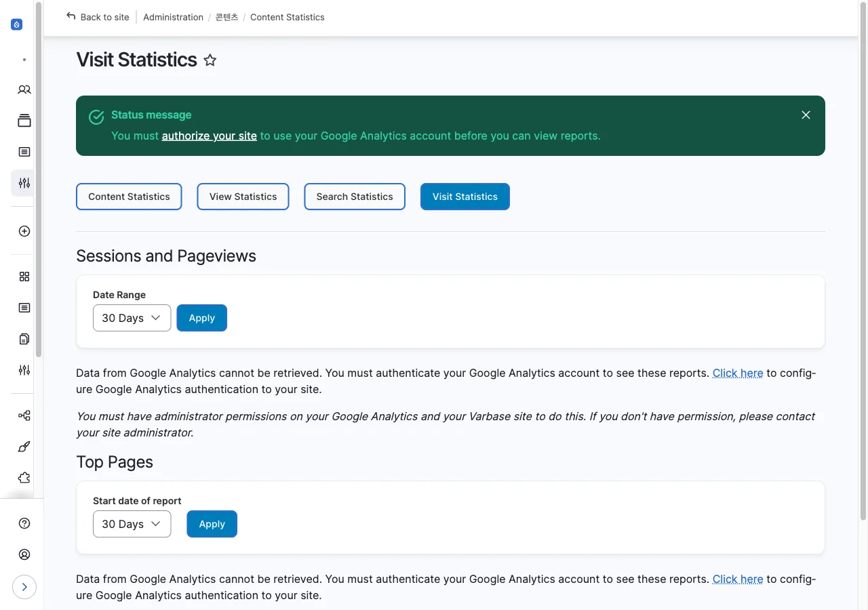This screenshot has width=868, height=610.
Task: Switch to the Search Statistics tab
Action: coord(354,197)
